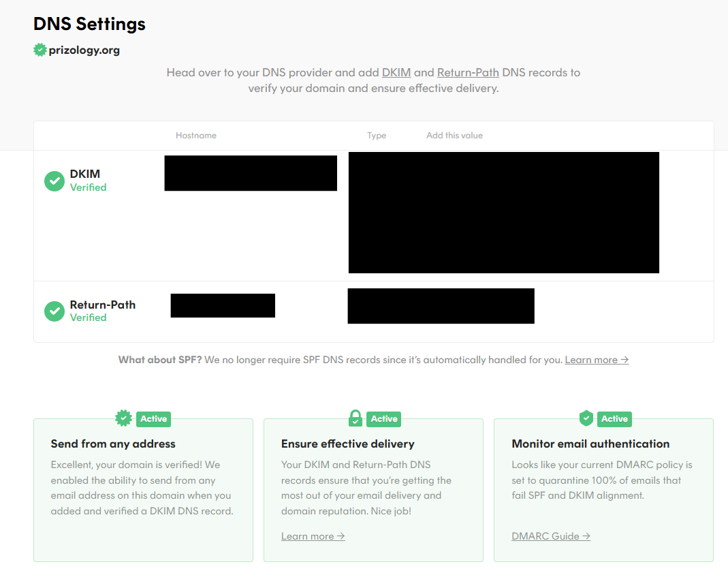The width and height of the screenshot is (728, 588).
Task: Open the DKIM link in the instructions
Action: pyautogui.click(x=396, y=72)
